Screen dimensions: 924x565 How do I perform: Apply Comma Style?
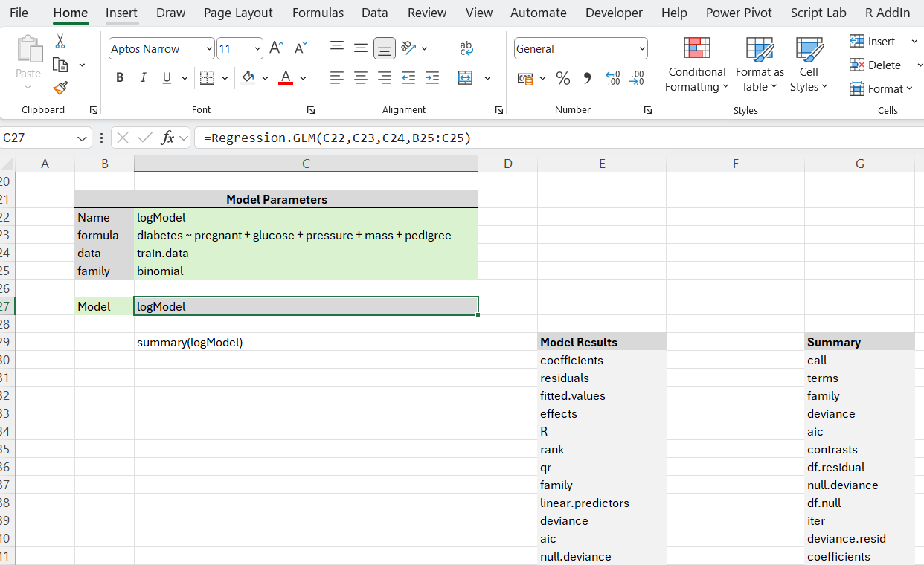coord(587,78)
